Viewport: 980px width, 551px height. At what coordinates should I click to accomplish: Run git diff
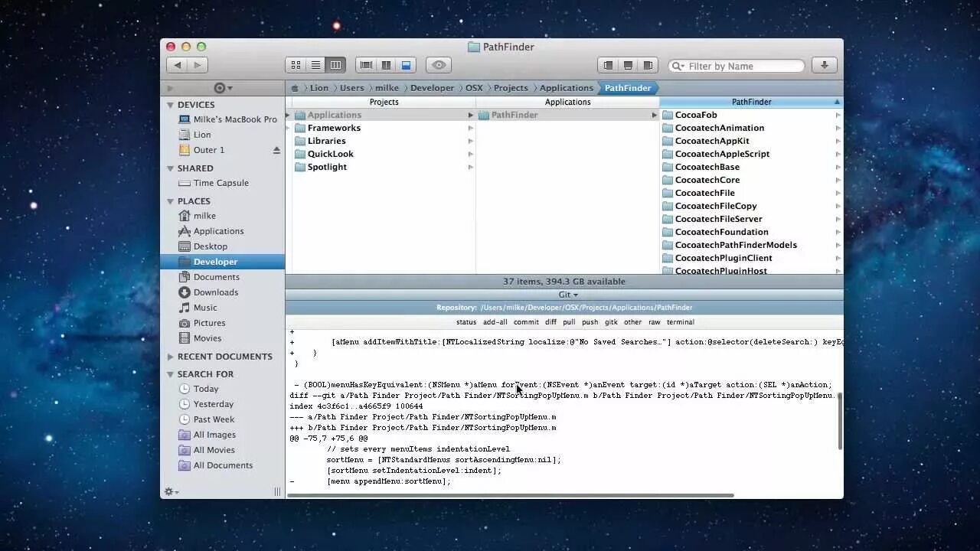(550, 322)
